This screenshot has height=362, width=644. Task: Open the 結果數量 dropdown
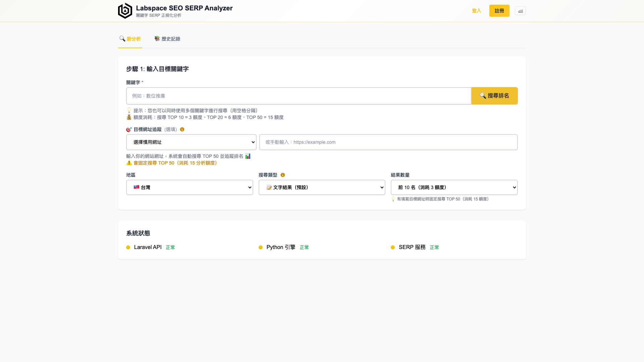point(454,187)
